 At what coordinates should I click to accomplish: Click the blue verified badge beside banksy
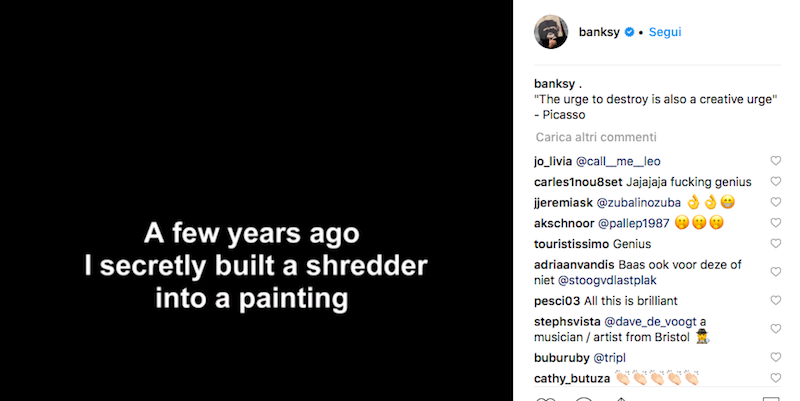[x=630, y=32]
